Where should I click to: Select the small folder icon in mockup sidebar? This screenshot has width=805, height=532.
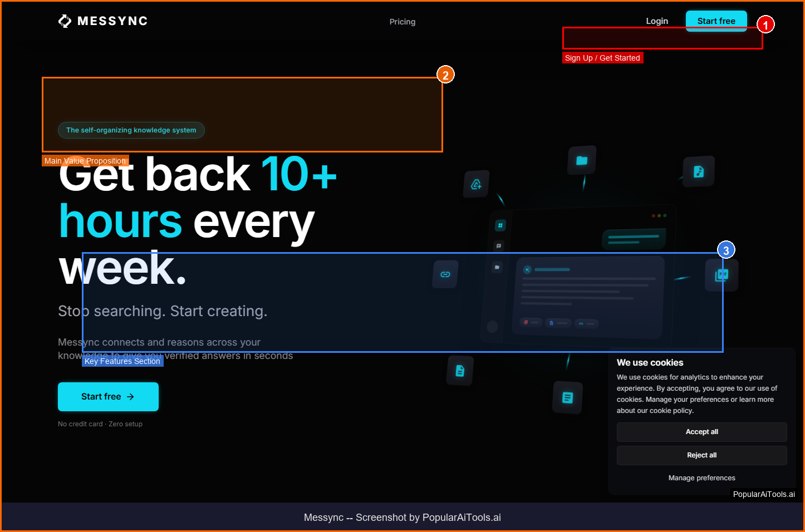click(497, 267)
